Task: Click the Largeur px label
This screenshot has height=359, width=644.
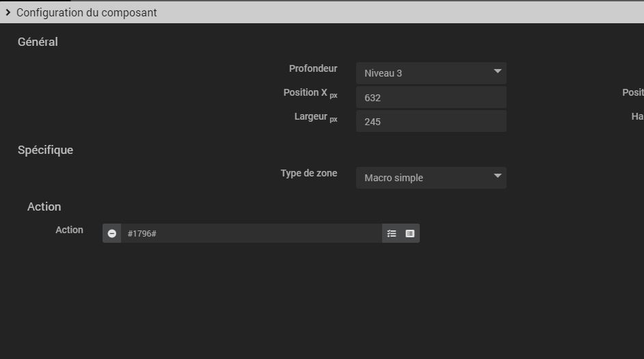Action: 315,117
